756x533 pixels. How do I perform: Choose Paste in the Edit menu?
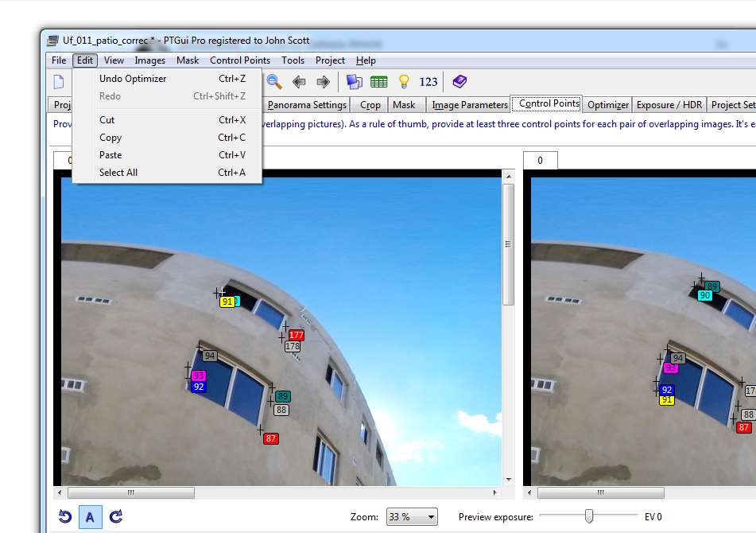coord(167,155)
